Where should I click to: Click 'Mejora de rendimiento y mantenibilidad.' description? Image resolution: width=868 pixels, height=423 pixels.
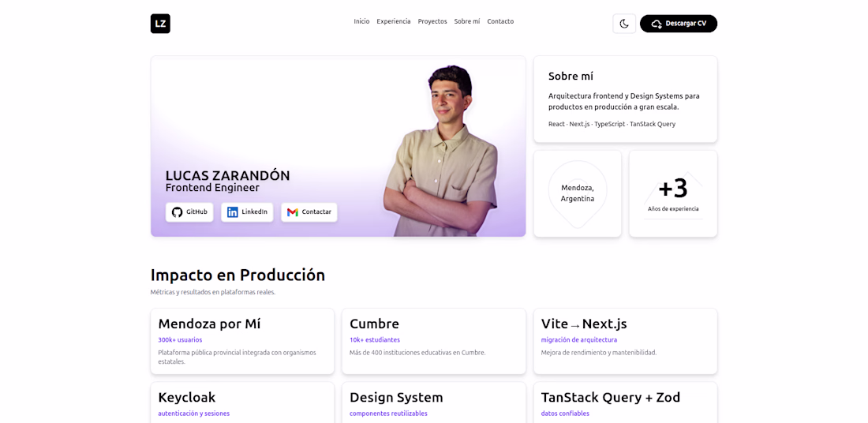click(x=599, y=353)
